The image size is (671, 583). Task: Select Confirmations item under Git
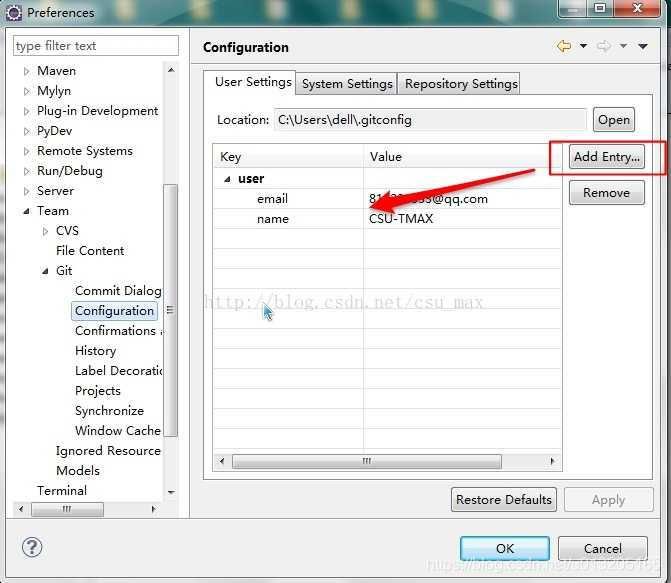[x=119, y=331]
